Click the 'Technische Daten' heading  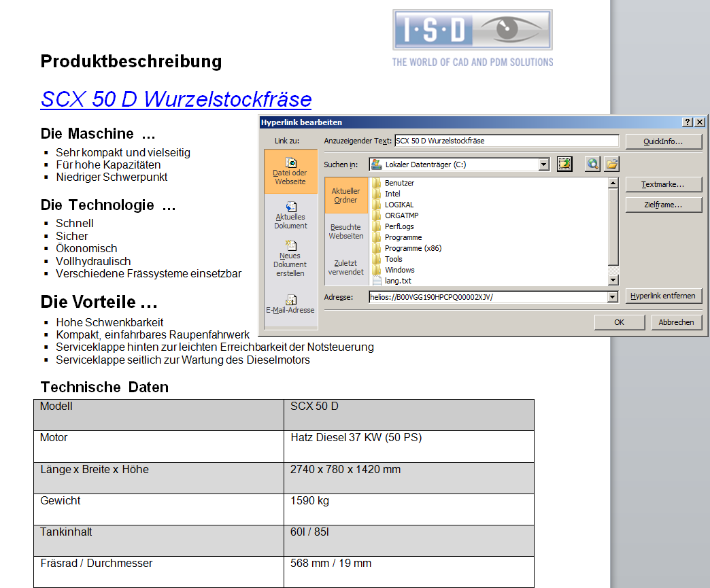coord(105,387)
